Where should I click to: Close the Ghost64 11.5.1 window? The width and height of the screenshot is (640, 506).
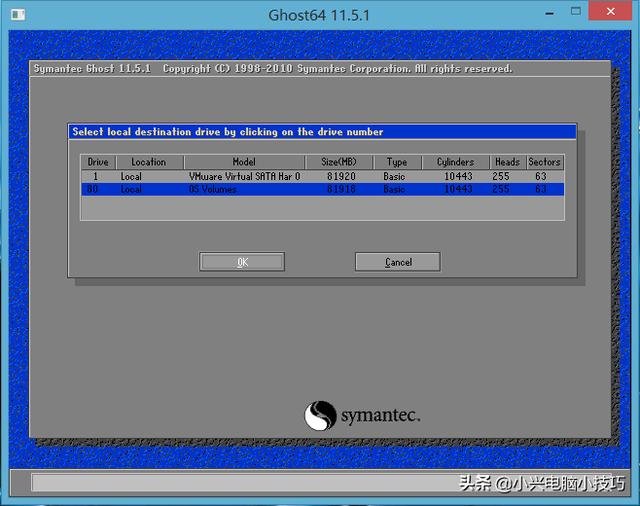point(610,11)
